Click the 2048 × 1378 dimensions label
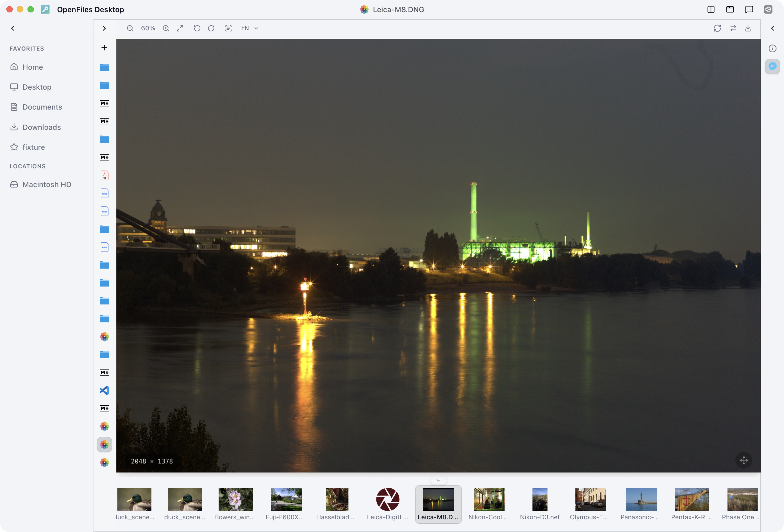784x532 pixels. click(152, 461)
